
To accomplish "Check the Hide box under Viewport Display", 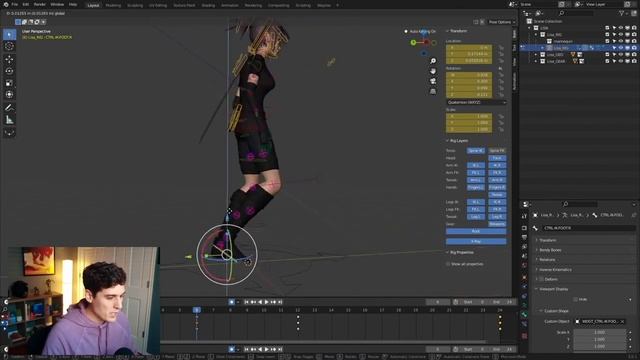I will click(576, 299).
